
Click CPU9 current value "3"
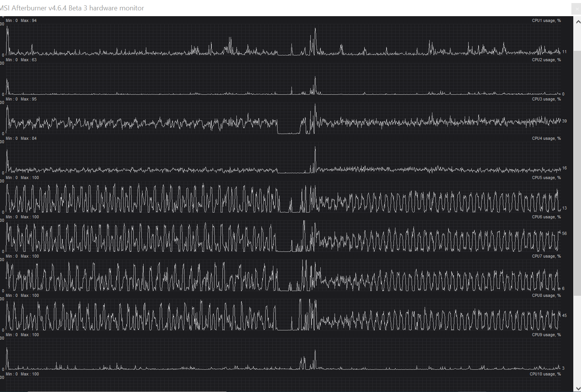(563, 369)
